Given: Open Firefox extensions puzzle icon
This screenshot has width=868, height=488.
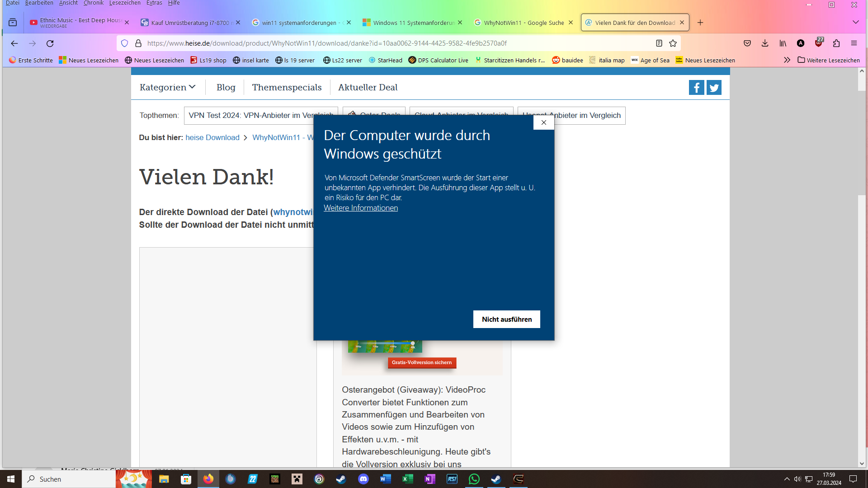Looking at the screenshot, I should pos(836,43).
